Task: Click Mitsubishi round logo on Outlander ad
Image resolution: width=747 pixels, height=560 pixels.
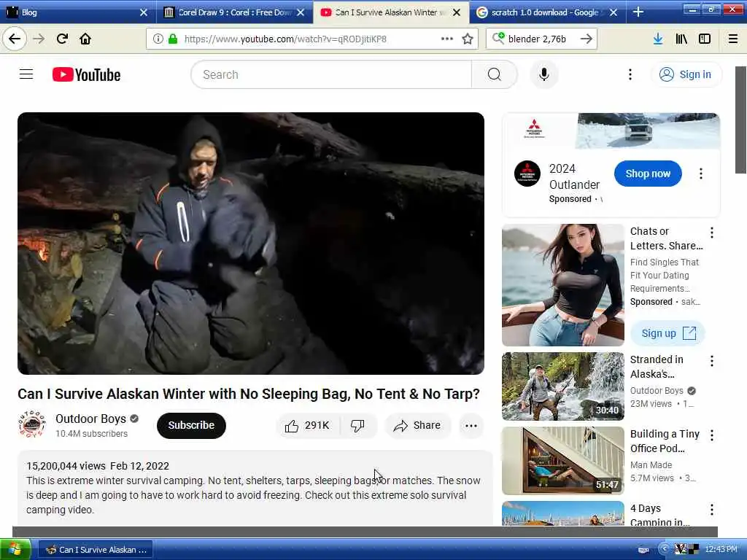Action: click(527, 174)
